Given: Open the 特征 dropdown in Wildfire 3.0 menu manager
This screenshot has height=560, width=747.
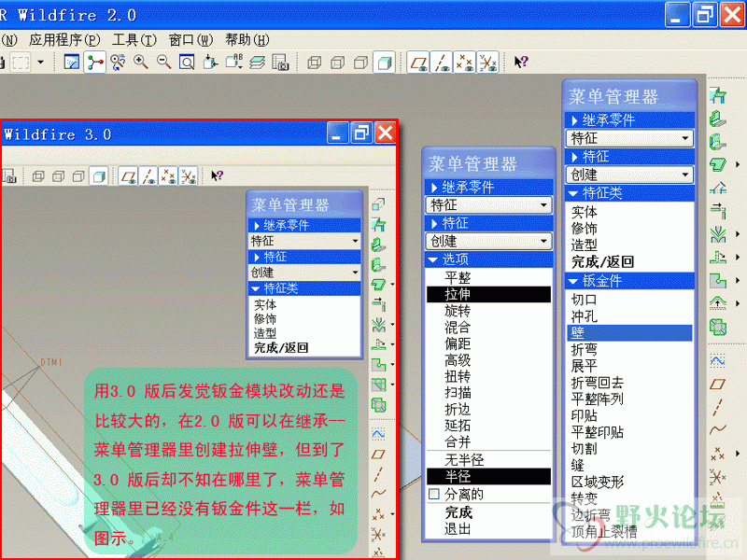Looking at the screenshot, I should (304, 241).
